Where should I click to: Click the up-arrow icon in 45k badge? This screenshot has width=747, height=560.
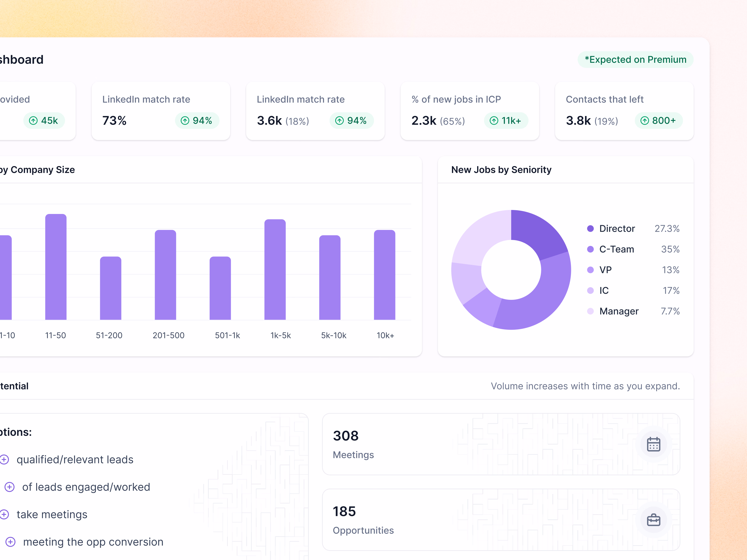(33, 120)
